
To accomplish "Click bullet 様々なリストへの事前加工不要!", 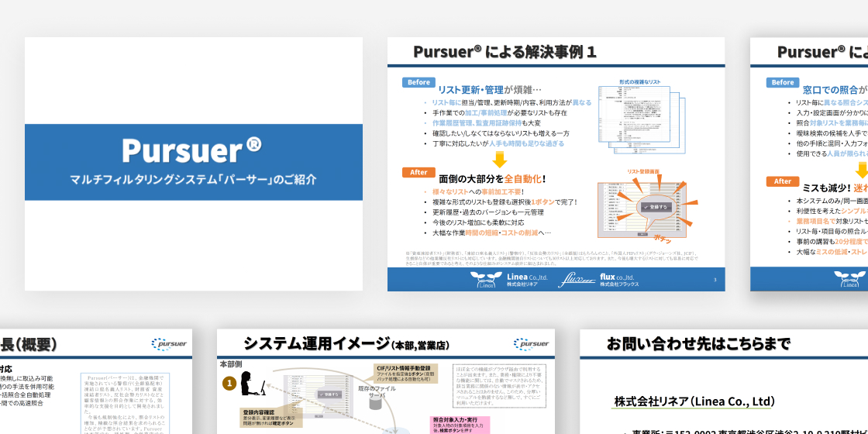I will click(x=478, y=191).
